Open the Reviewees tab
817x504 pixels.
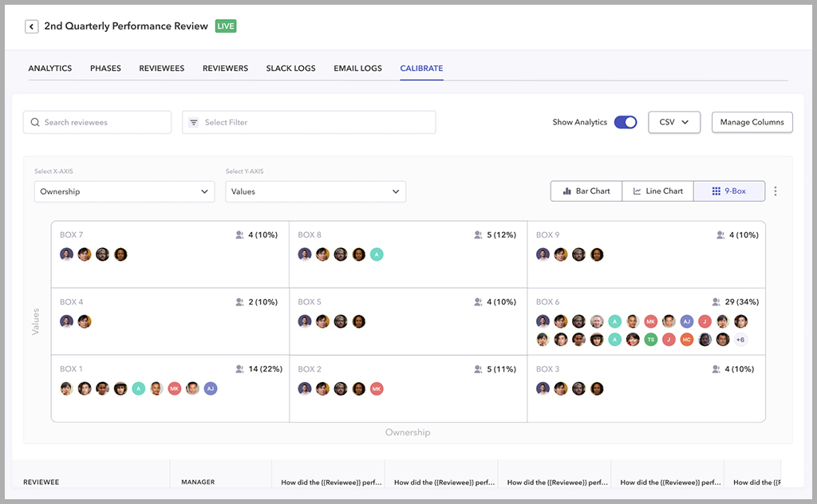162,69
